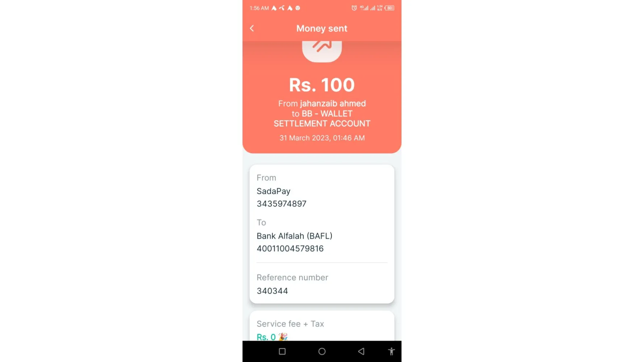
Task: Tap the party popper emoji beside Rs. 0
Action: [283, 337]
